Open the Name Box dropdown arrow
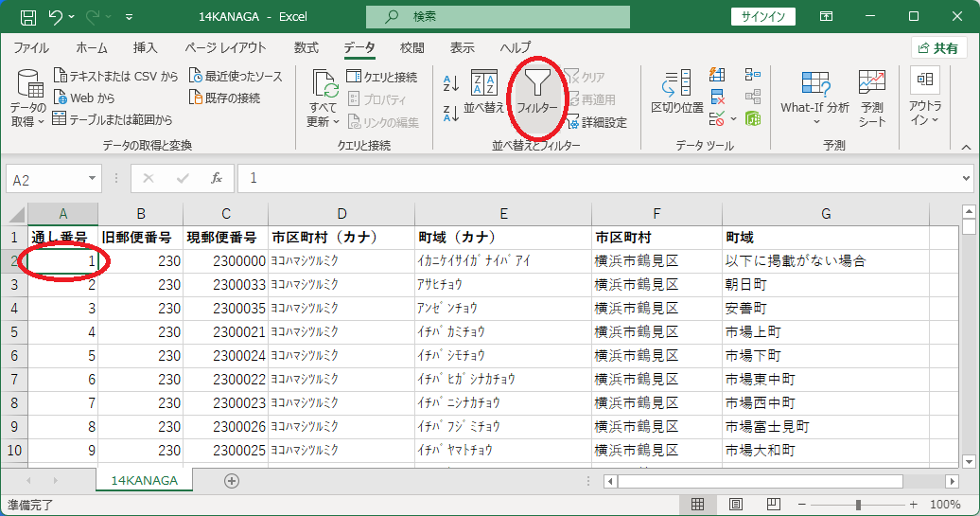980x516 pixels. 92,179
